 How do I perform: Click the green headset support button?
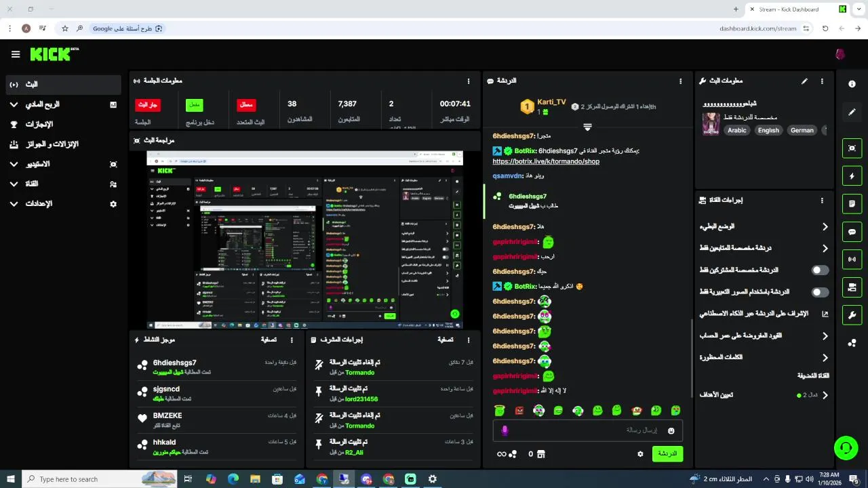pyautogui.click(x=846, y=448)
